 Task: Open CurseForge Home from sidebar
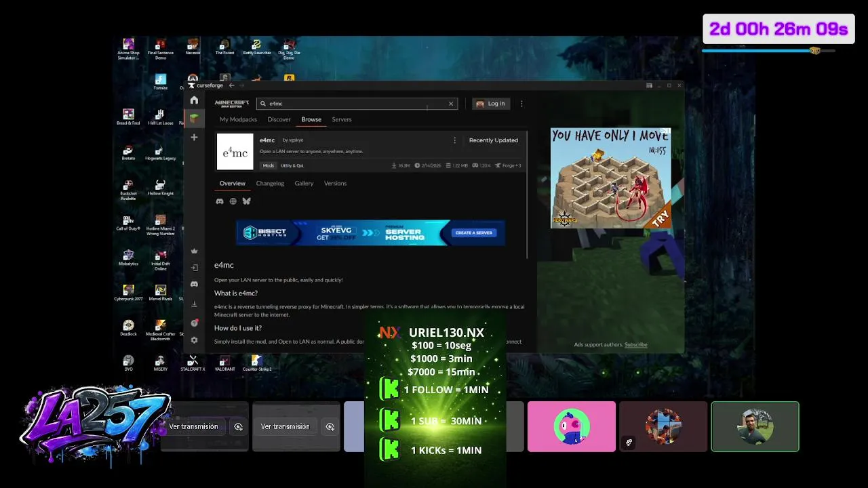click(194, 100)
